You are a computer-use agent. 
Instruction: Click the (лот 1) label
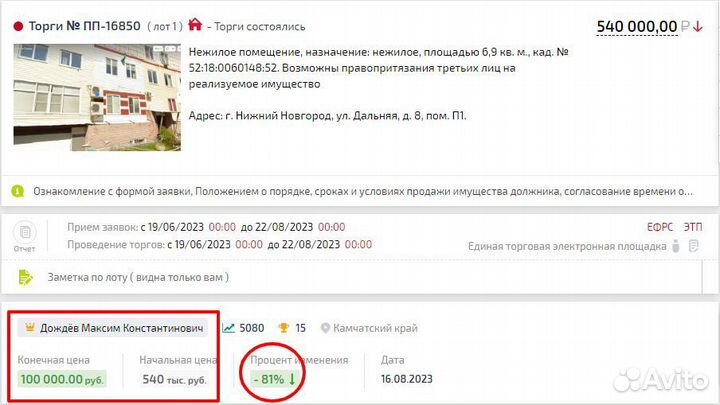(x=165, y=27)
